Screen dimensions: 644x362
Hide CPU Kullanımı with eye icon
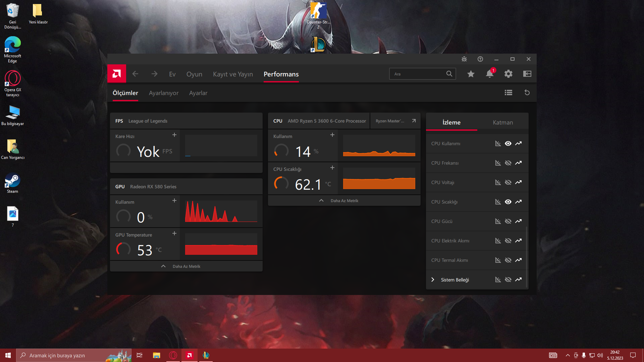click(x=508, y=143)
